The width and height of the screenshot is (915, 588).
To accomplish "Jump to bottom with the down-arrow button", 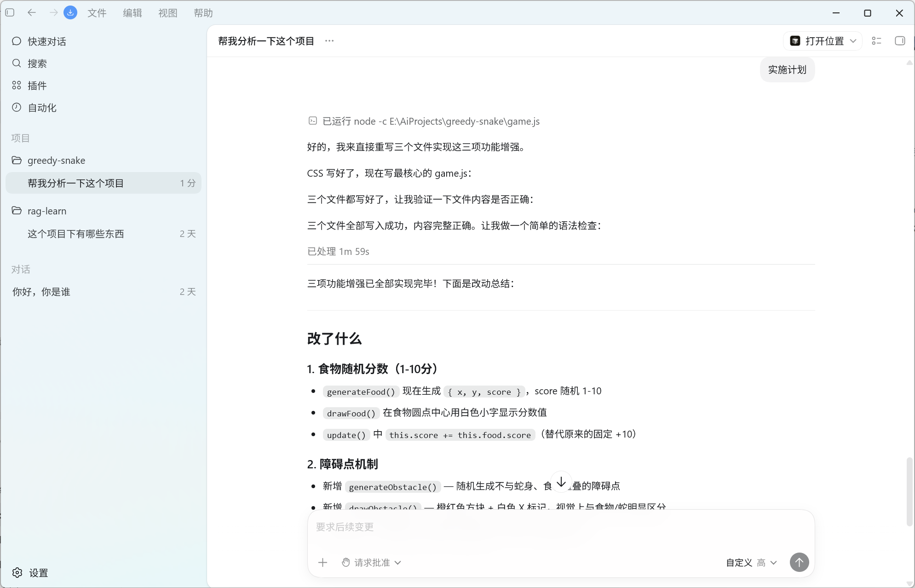I will coord(561,482).
